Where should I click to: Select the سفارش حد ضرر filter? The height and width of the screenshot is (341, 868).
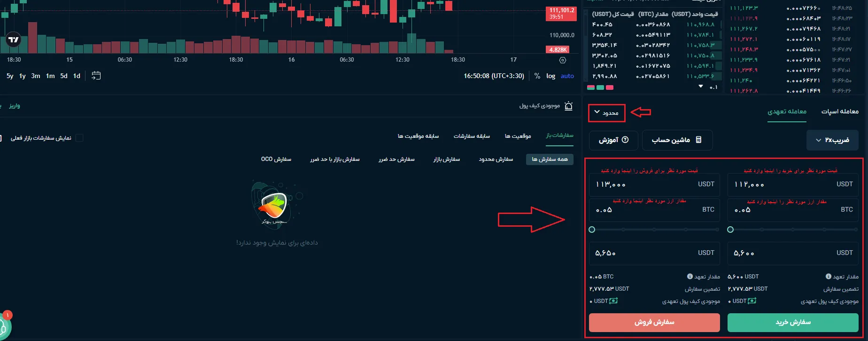396,159
